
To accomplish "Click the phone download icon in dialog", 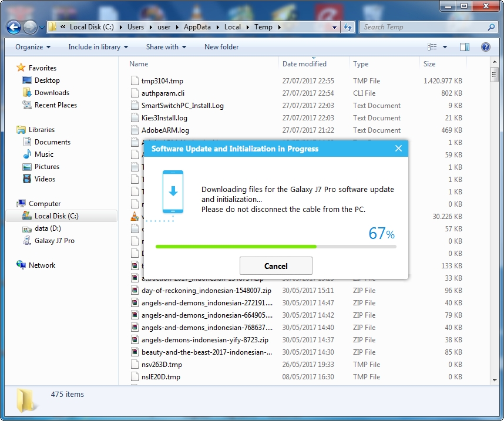I will coord(173,192).
